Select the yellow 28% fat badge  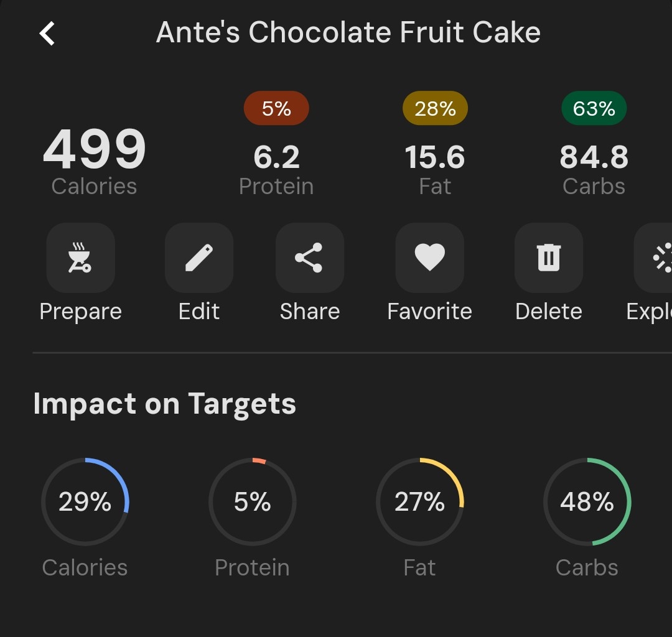pyautogui.click(x=435, y=109)
